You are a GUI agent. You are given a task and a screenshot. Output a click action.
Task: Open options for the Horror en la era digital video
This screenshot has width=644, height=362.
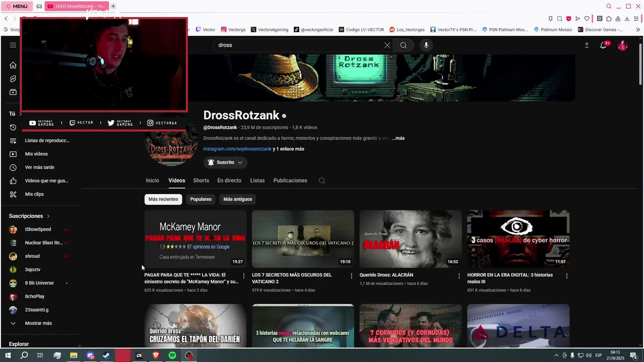[x=567, y=276]
